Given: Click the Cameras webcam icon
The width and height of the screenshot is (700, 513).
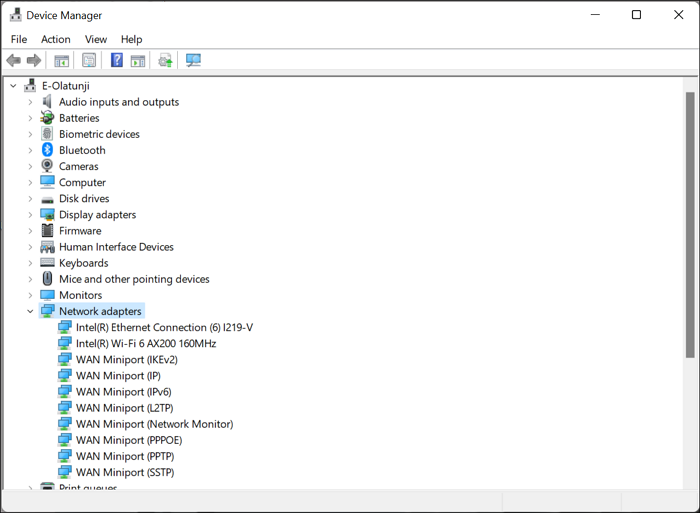Looking at the screenshot, I should click(47, 166).
